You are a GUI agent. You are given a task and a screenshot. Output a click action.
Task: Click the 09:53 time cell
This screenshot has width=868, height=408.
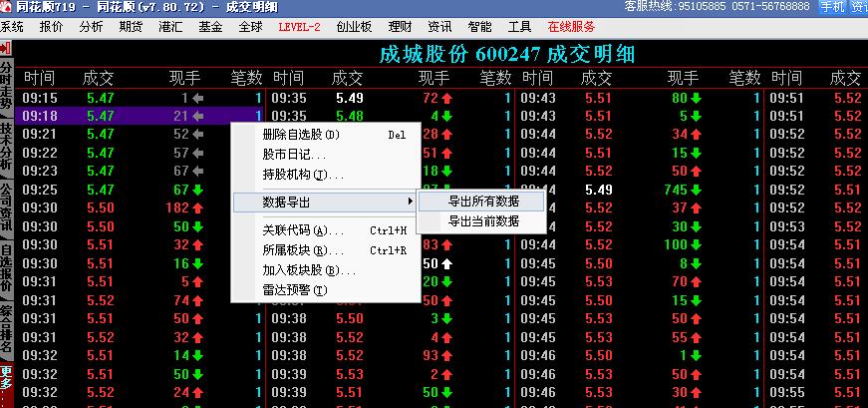click(x=786, y=226)
